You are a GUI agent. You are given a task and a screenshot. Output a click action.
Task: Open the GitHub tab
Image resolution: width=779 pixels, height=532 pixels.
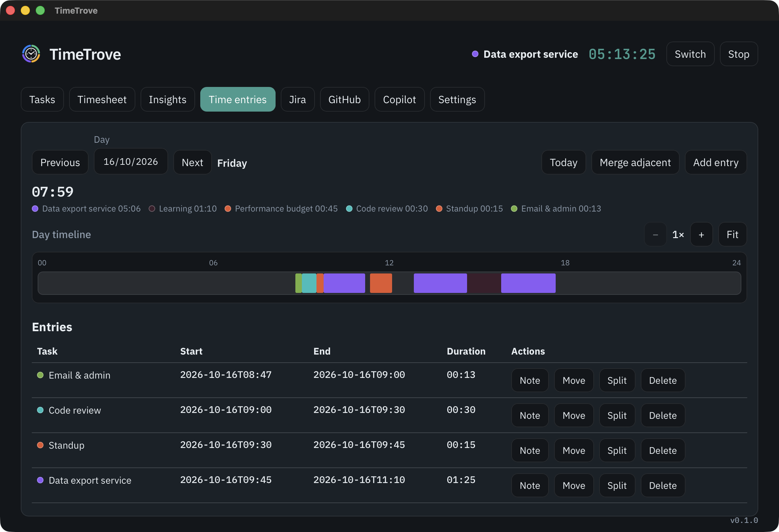[x=344, y=100]
